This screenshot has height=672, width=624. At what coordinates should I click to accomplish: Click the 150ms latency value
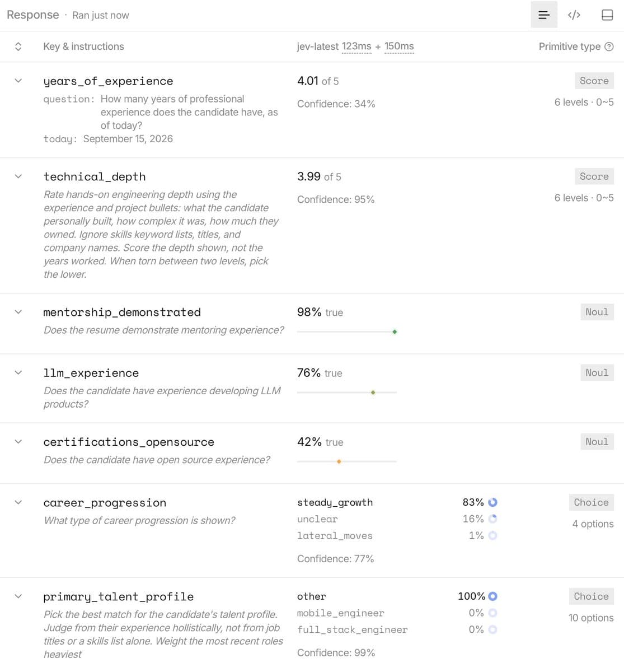[399, 46]
